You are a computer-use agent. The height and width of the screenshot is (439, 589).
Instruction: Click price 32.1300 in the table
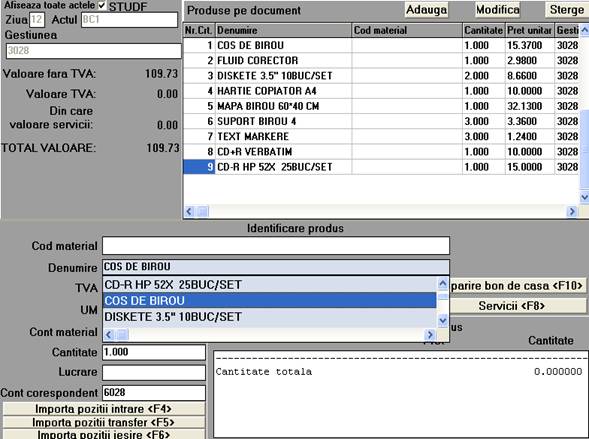coord(524,106)
